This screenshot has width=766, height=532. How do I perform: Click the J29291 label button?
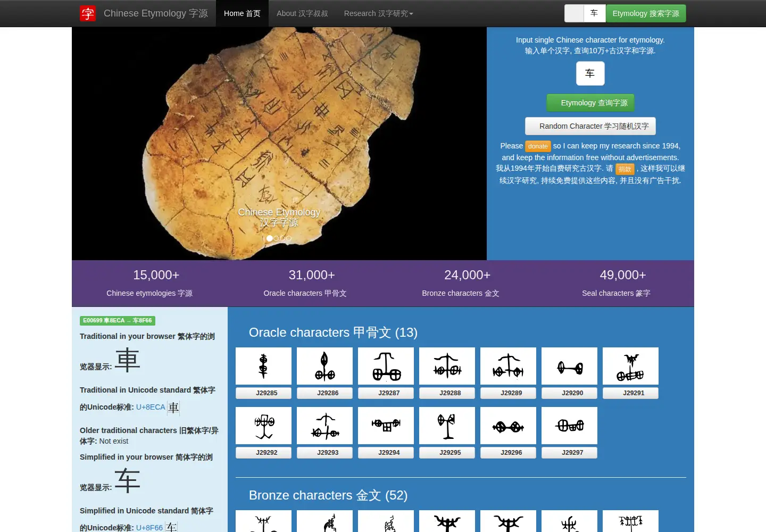pos(631,393)
